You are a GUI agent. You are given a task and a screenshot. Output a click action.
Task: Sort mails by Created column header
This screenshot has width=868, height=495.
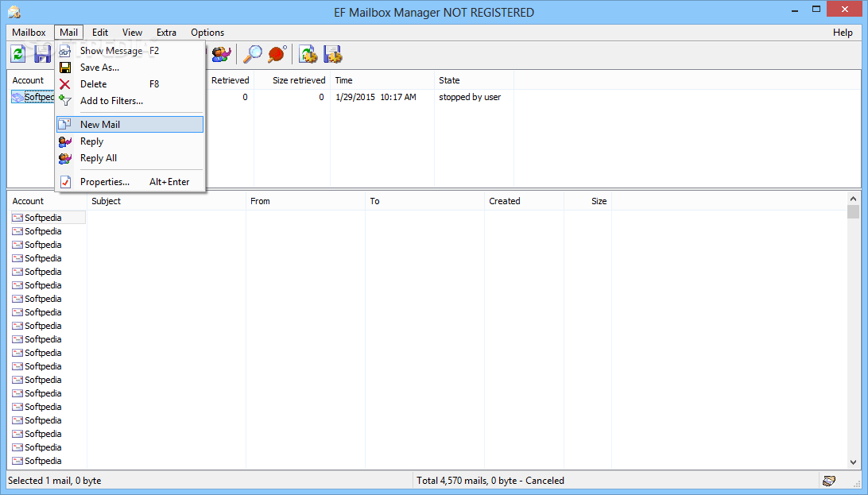504,201
